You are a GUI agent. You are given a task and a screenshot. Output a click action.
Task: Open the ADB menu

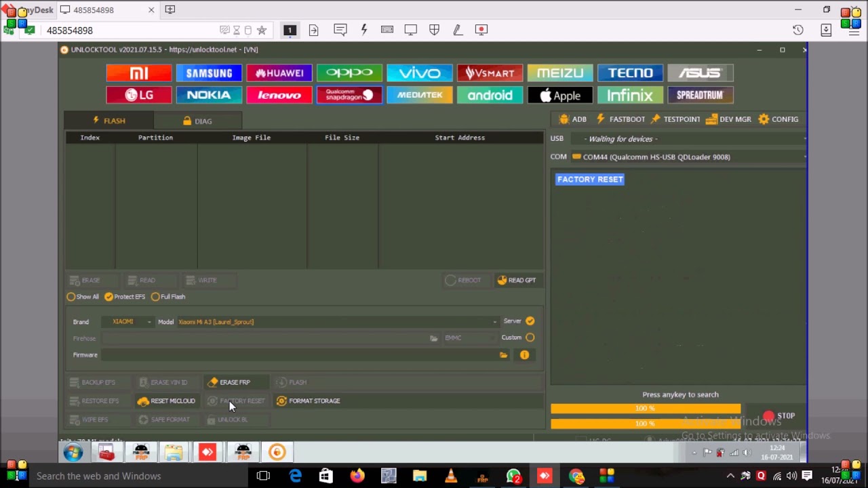(x=573, y=119)
